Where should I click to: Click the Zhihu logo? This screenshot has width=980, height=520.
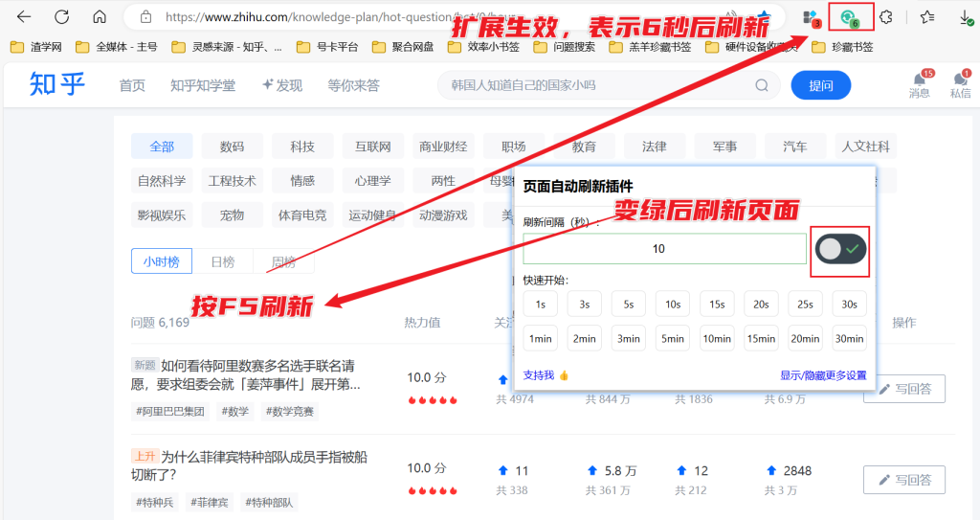coord(56,84)
